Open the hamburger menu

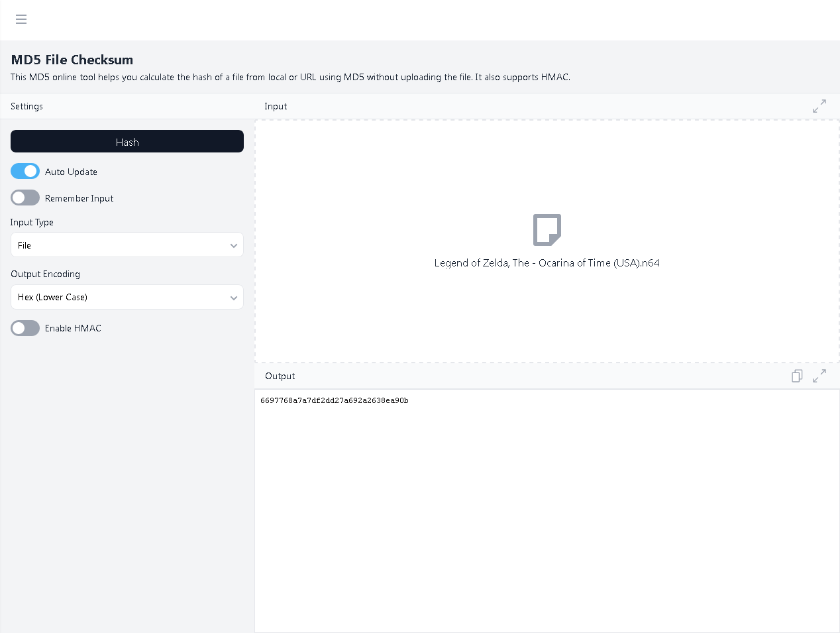click(21, 19)
